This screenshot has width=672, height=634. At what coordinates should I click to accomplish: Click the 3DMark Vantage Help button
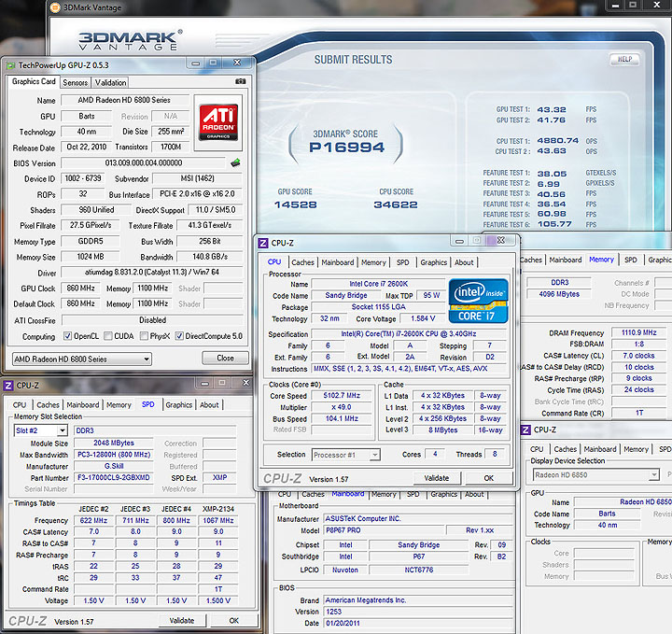tap(626, 59)
